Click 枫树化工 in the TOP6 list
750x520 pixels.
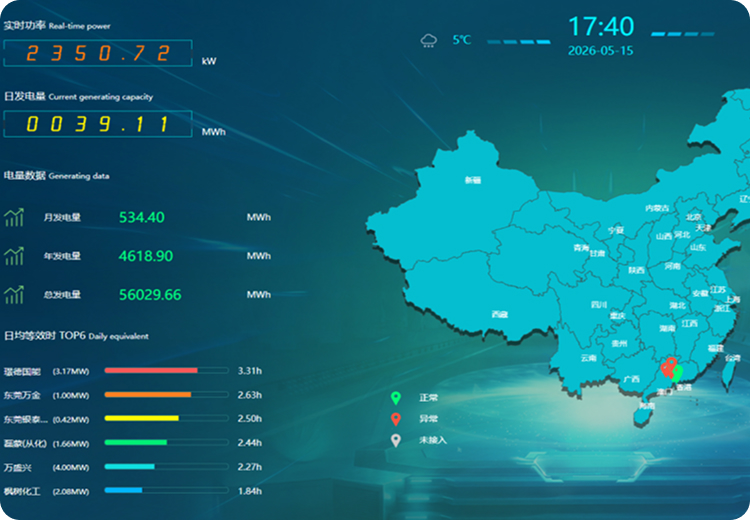click(x=22, y=491)
